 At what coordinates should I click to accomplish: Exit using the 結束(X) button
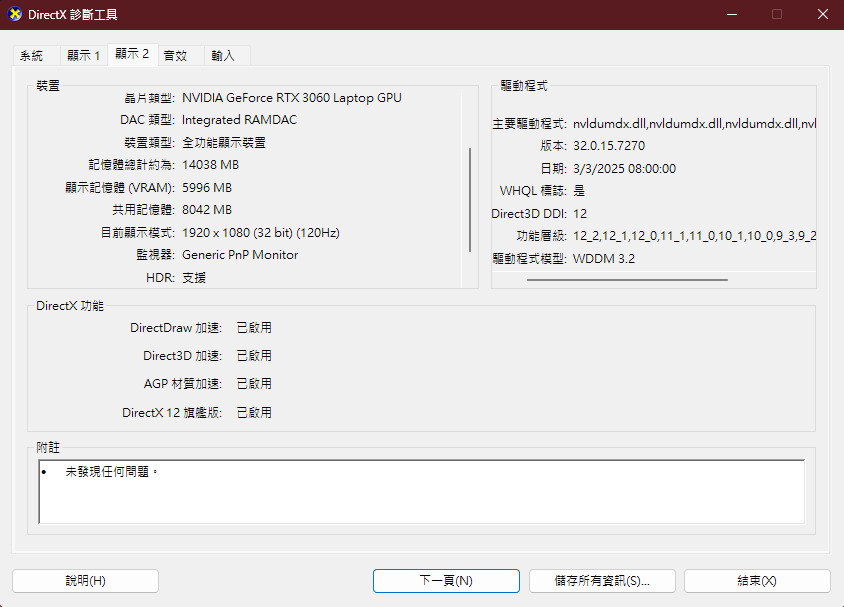757,581
